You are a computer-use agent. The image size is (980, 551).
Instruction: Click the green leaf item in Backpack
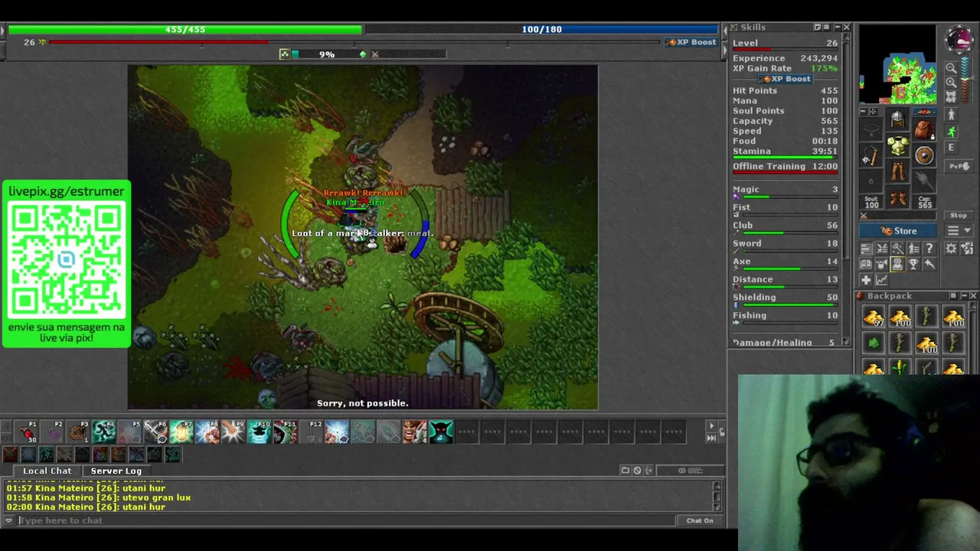tap(874, 344)
